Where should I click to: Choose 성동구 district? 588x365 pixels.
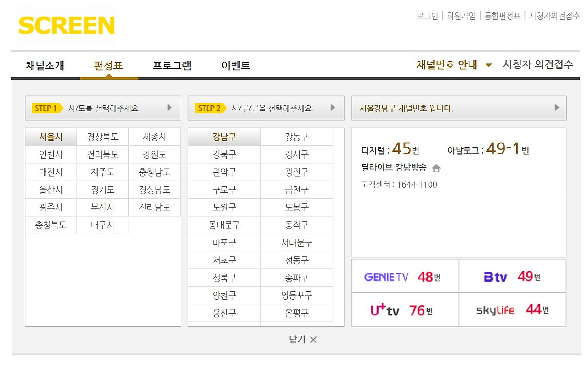click(x=297, y=260)
